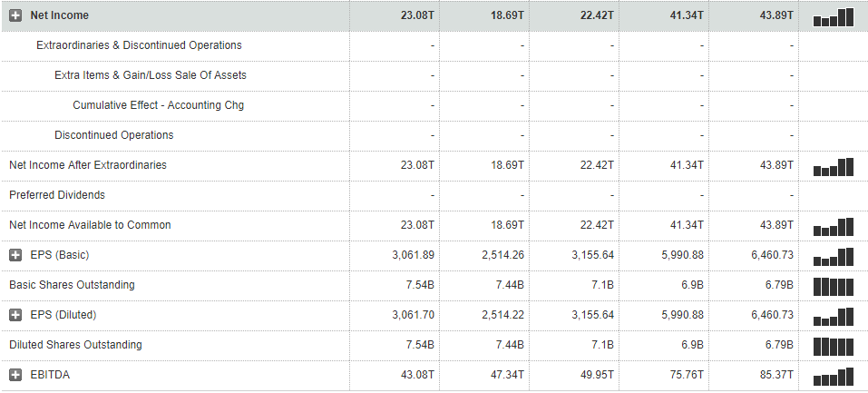
Task: Select Extra Items & Gain/Loss Sale Of Assets
Action: [x=151, y=75]
